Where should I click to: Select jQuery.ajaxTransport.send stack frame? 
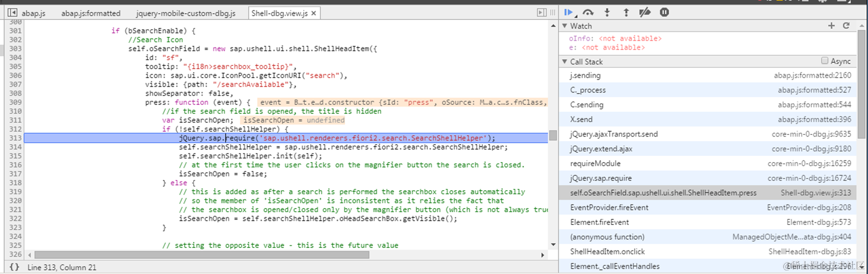point(707,134)
